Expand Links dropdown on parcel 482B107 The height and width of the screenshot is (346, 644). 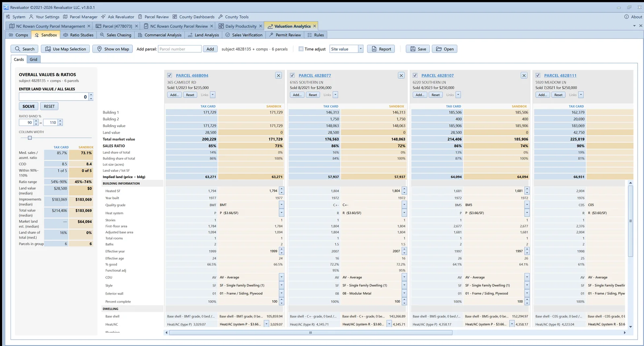pos(458,95)
